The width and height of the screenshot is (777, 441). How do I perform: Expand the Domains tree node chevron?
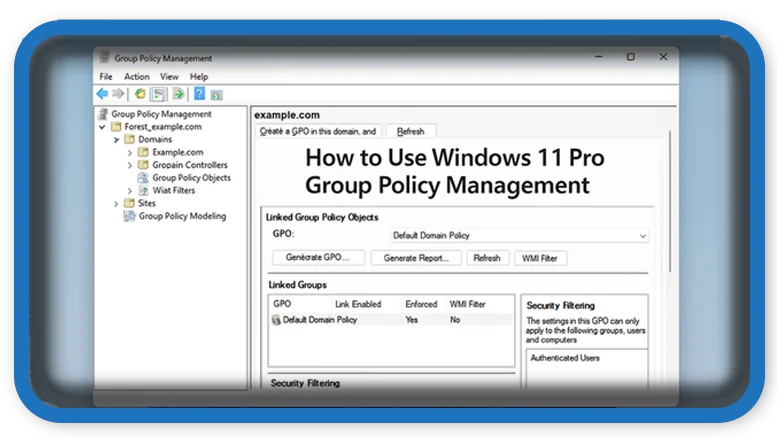point(116,140)
